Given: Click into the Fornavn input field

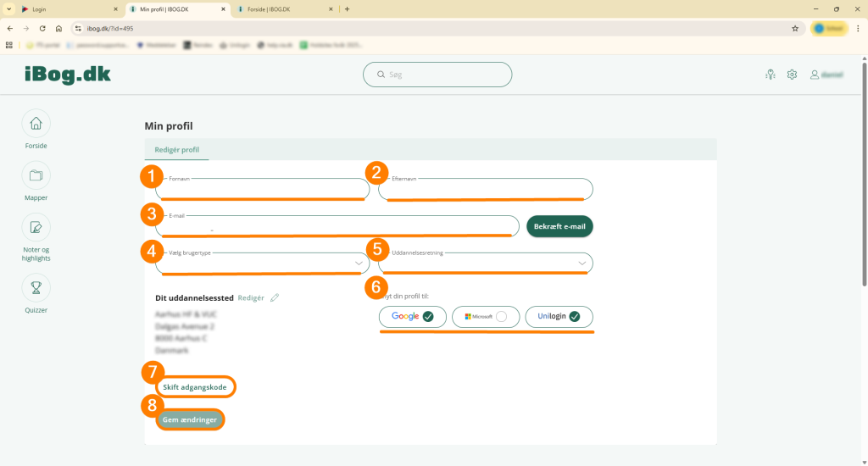Looking at the screenshot, I should [262, 190].
